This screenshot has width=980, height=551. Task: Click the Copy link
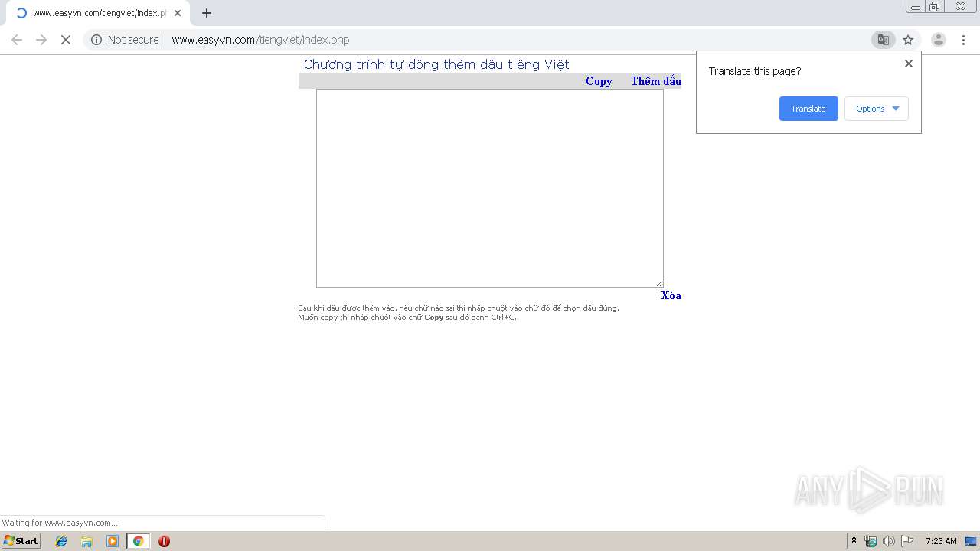(x=599, y=81)
